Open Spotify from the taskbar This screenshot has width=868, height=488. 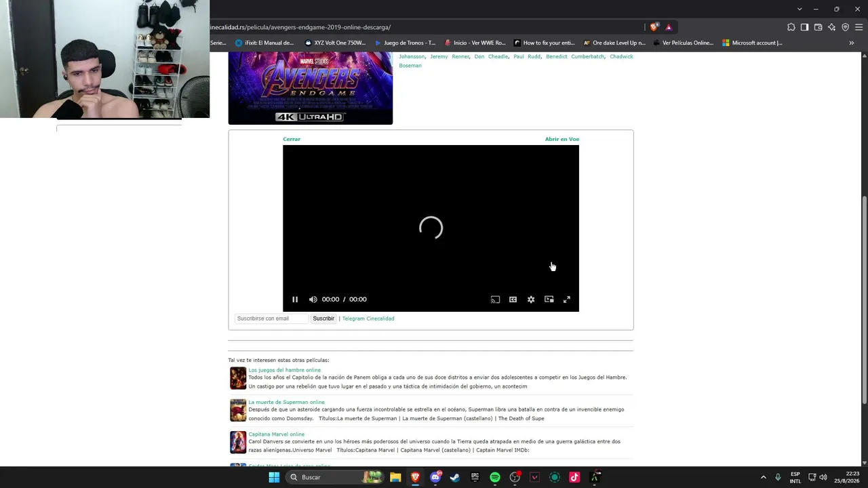495,477
